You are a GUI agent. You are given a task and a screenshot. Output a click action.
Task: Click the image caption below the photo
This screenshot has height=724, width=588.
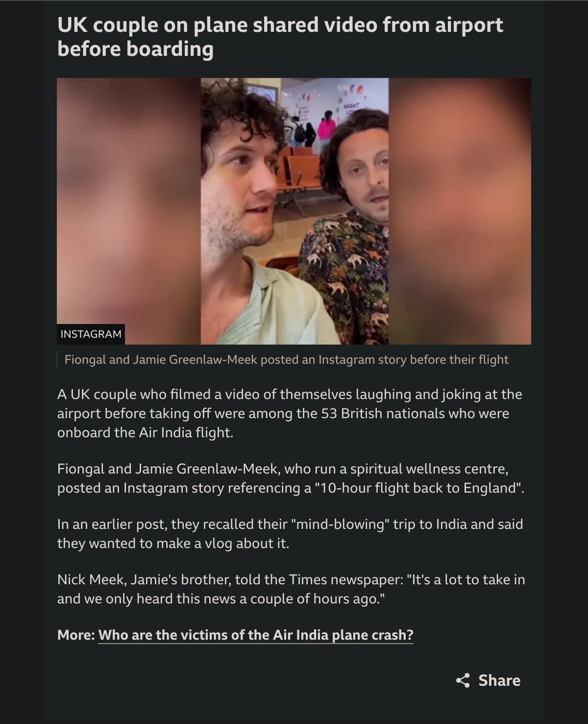click(x=287, y=360)
